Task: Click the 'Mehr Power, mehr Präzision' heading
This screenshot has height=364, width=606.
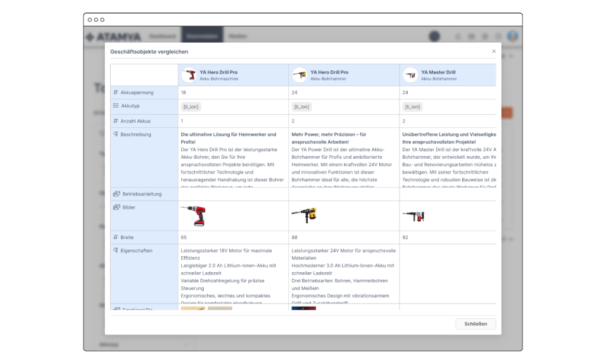Action: [329, 138]
